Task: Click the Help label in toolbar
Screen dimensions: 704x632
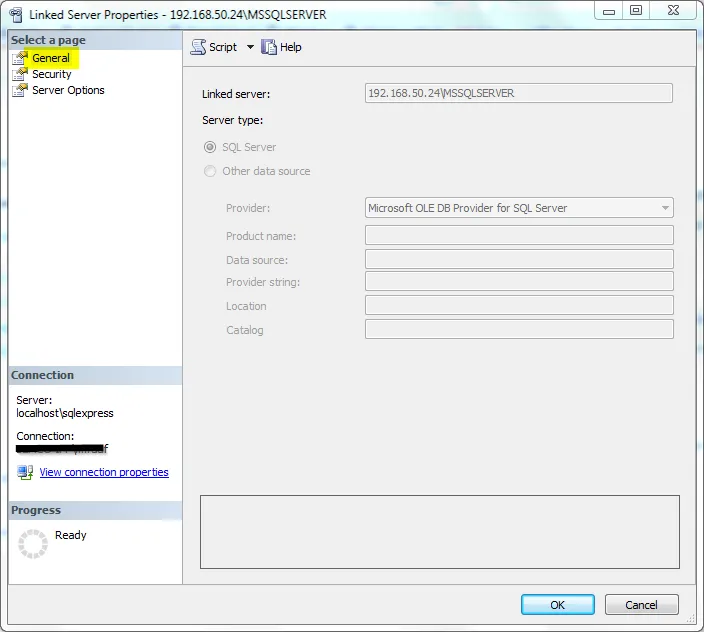Action: [x=290, y=47]
